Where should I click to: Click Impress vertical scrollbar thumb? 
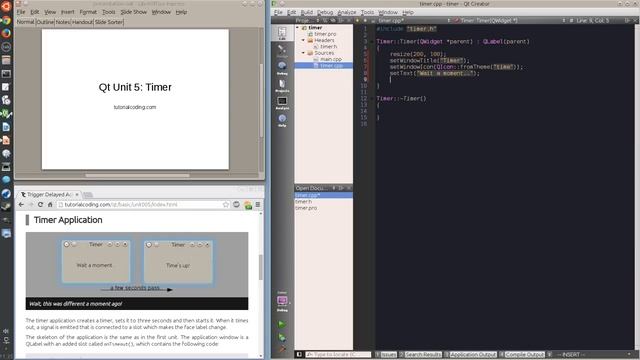tap(261, 101)
